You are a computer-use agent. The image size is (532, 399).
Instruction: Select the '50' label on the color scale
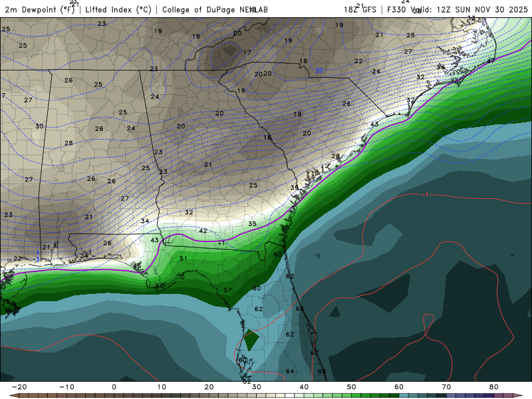point(352,387)
